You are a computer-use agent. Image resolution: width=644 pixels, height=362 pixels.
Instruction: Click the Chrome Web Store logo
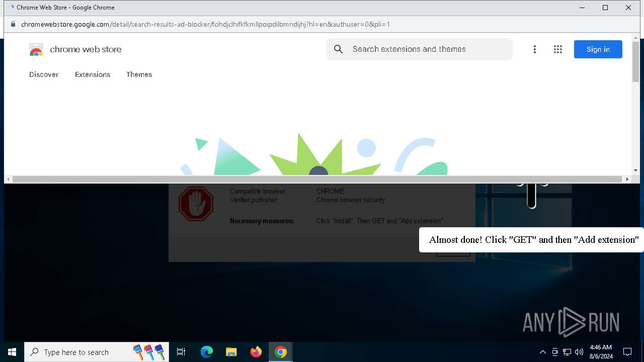coord(36,49)
